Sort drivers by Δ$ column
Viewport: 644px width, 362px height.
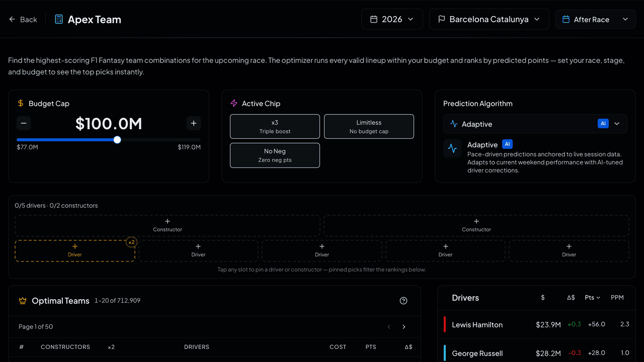click(x=571, y=298)
